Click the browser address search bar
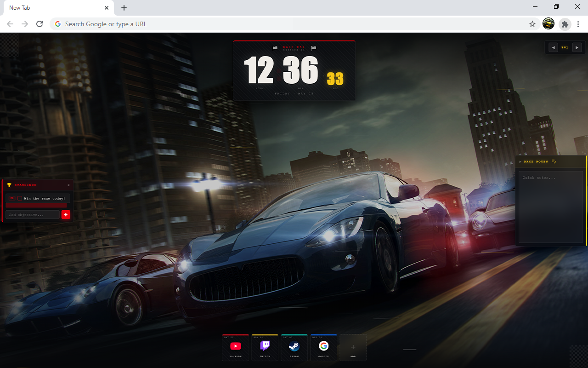Screen dimensions: 588x368 point(294,24)
